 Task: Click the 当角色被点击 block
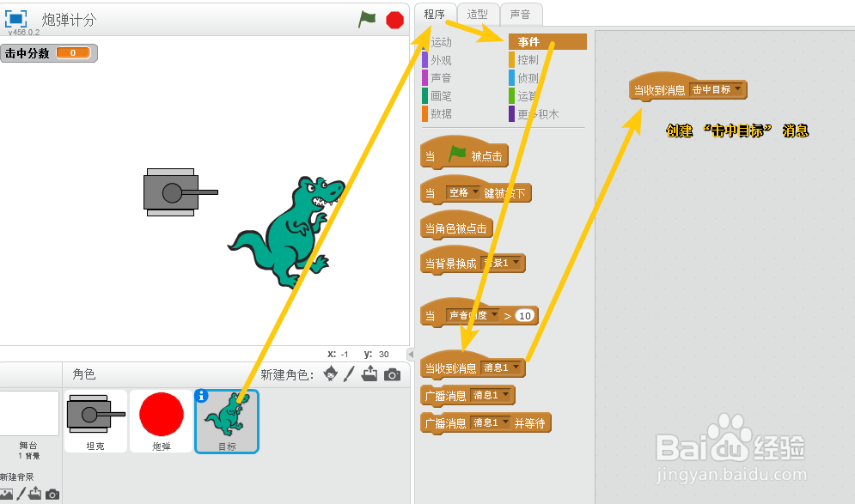pyautogui.click(x=456, y=226)
